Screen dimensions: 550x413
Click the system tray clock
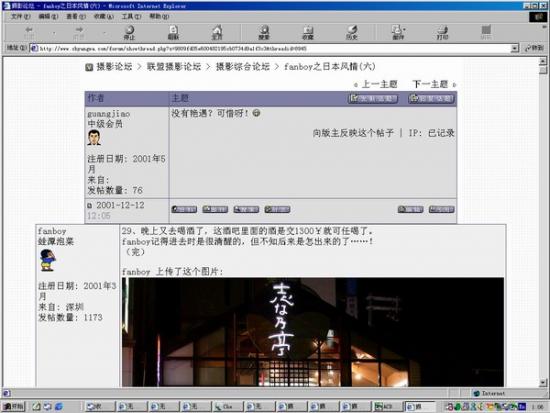pyautogui.click(x=537, y=407)
